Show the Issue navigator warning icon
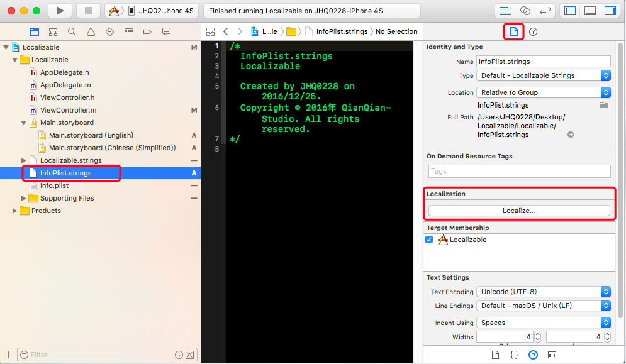 tap(91, 31)
